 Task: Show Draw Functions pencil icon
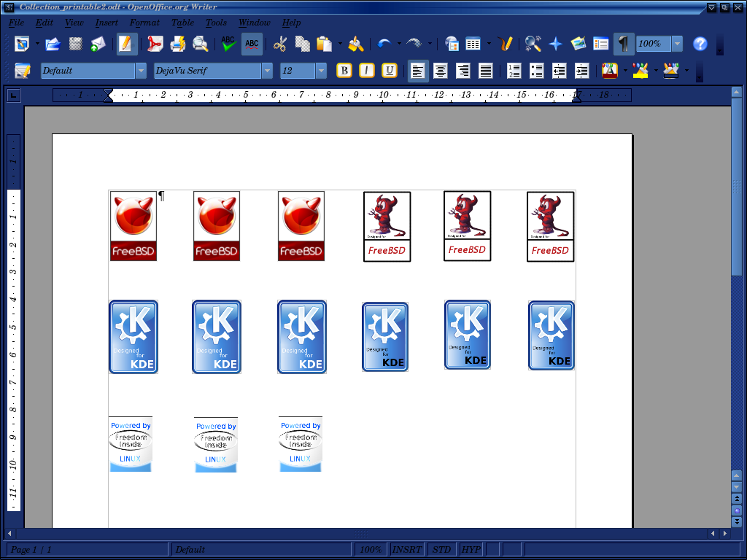[x=505, y=44]
